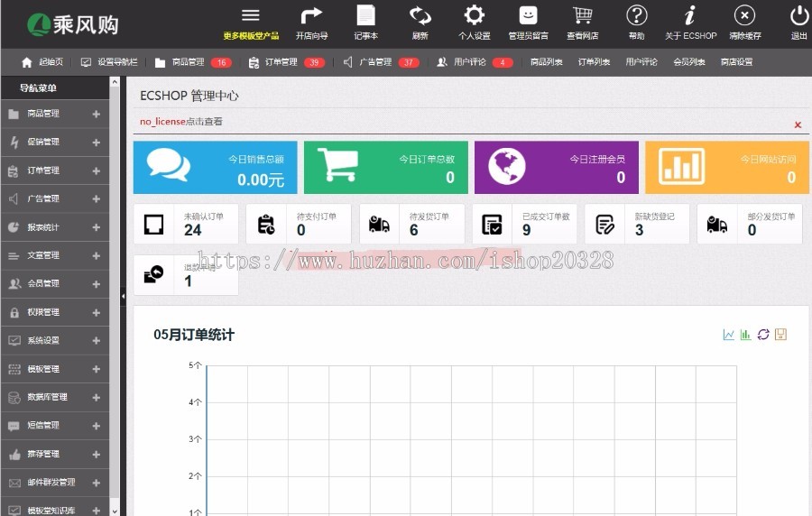Open the 记事本 notepad icon
Screen dimensions: 812x516
click(x=365, y=15)
